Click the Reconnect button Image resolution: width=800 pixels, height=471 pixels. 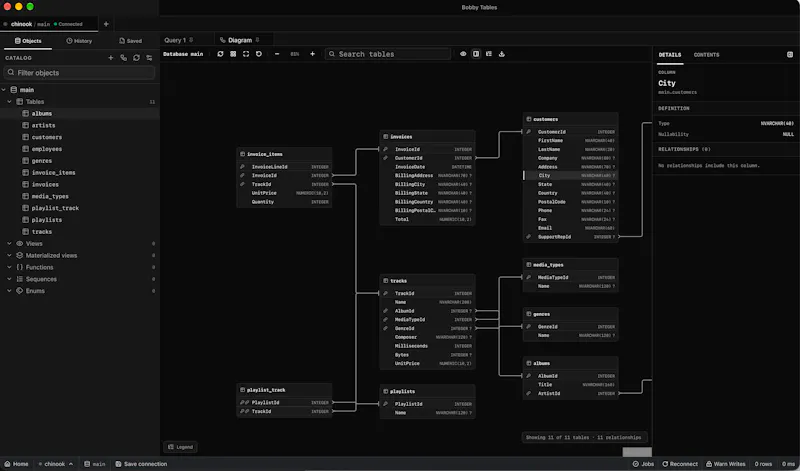pos(680,464)
